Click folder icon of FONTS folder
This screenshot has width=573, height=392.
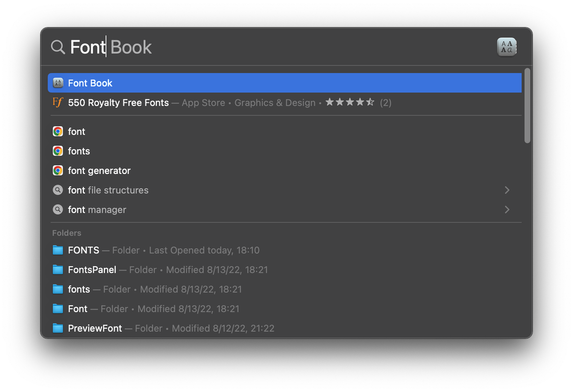tap(58, 250)
